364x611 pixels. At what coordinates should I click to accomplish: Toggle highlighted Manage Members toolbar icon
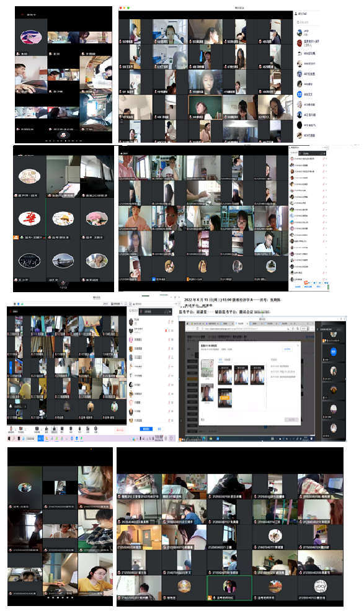[x=54, y=429]
